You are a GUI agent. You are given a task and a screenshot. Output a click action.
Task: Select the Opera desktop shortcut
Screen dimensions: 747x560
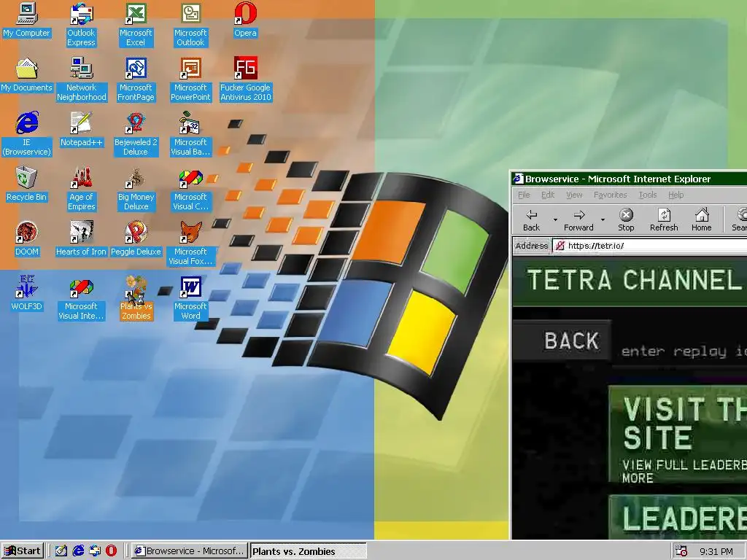click(245, 20)
